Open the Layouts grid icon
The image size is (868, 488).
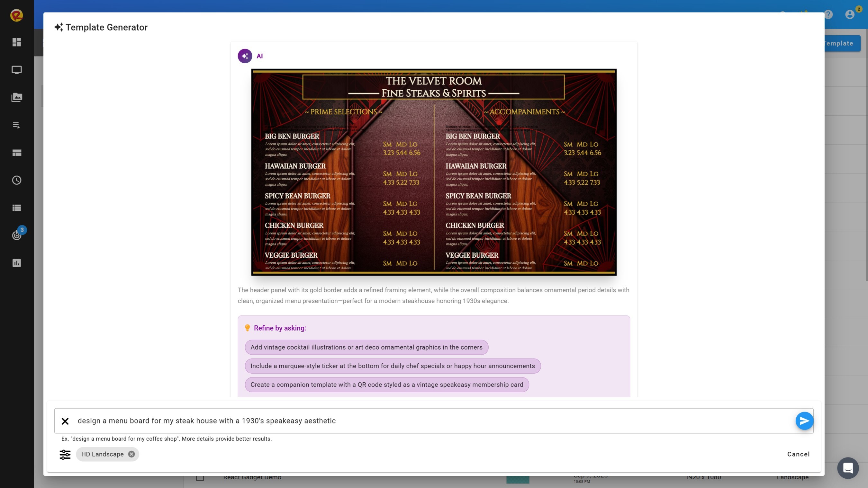click(x=16, y=153)
